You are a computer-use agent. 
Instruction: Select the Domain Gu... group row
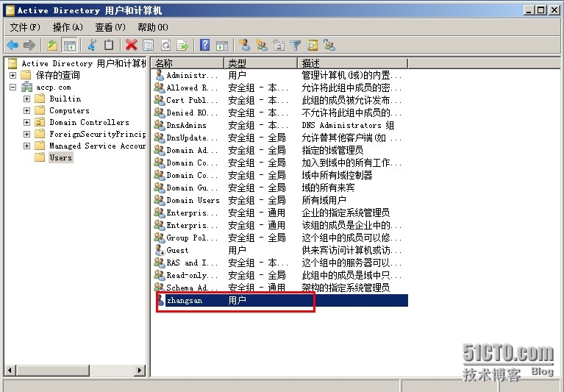[x=282, y=188]
